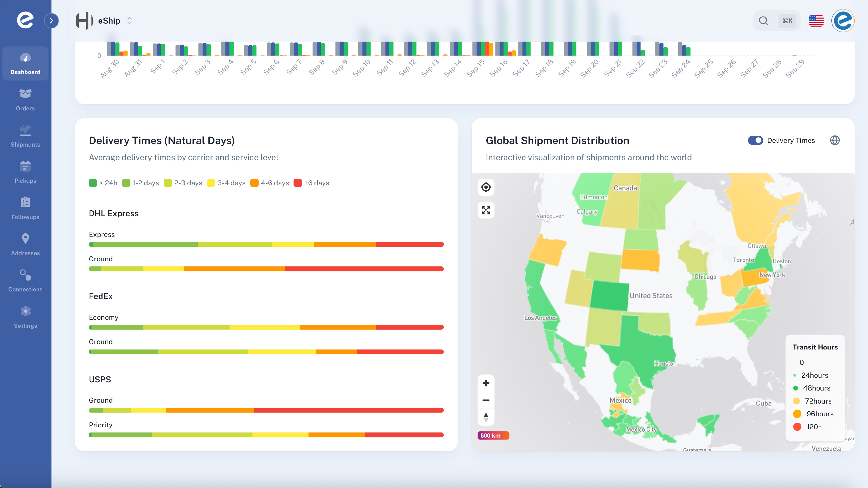This screenshot has height=488, width=868.
Task: Click the globe view icon
Action: 834,140
